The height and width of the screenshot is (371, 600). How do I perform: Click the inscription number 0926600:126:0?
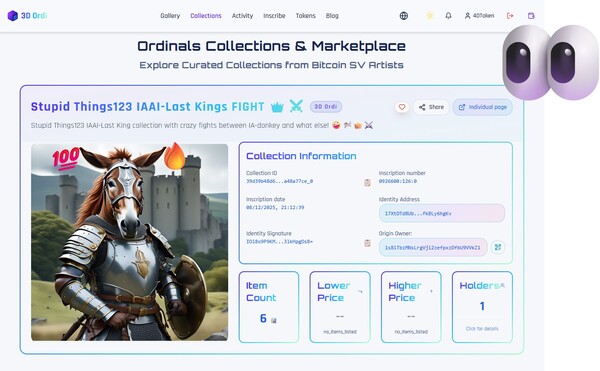click(398, 181)
